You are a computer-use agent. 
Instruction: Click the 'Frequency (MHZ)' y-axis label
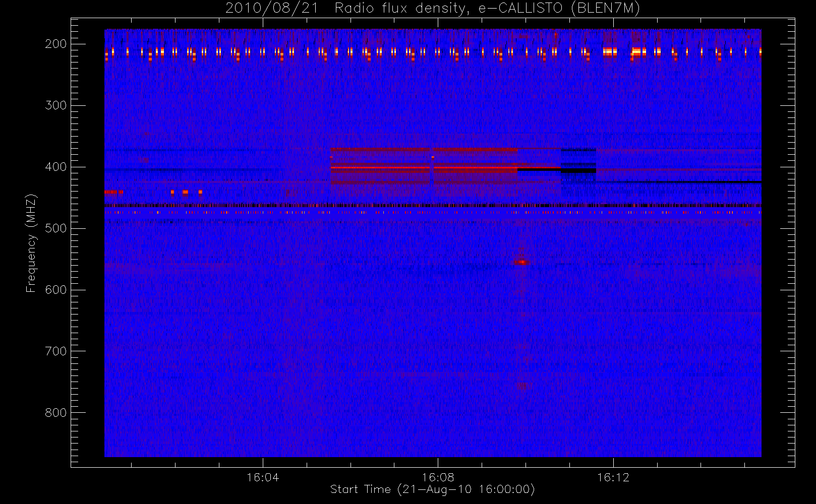tap(31, 243)
